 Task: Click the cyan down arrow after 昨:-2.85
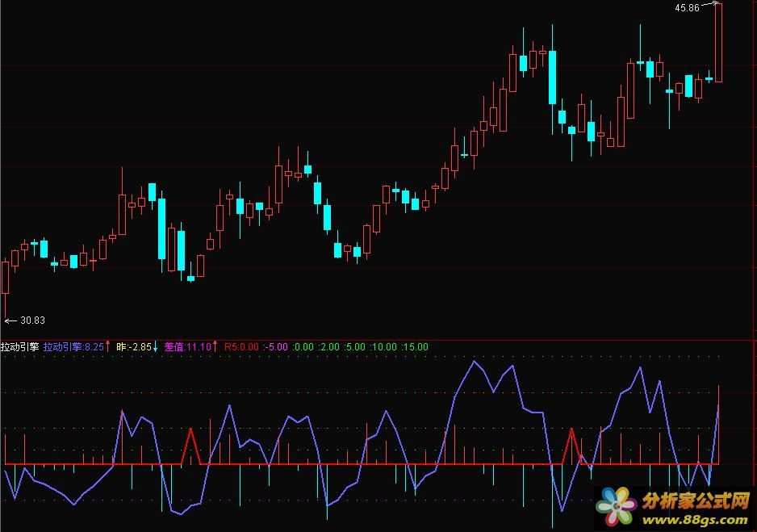(155, 346)
